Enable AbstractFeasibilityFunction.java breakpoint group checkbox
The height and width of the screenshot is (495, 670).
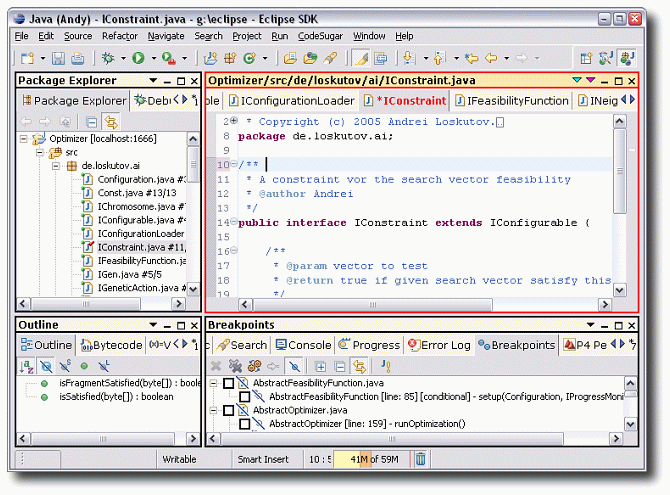(229, 383)
